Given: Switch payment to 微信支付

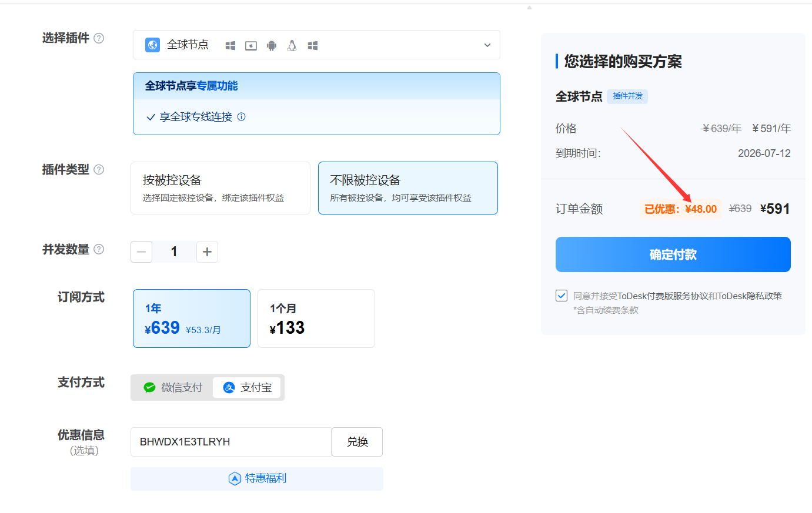Looking at the screenshot, I should coord(173,387).
